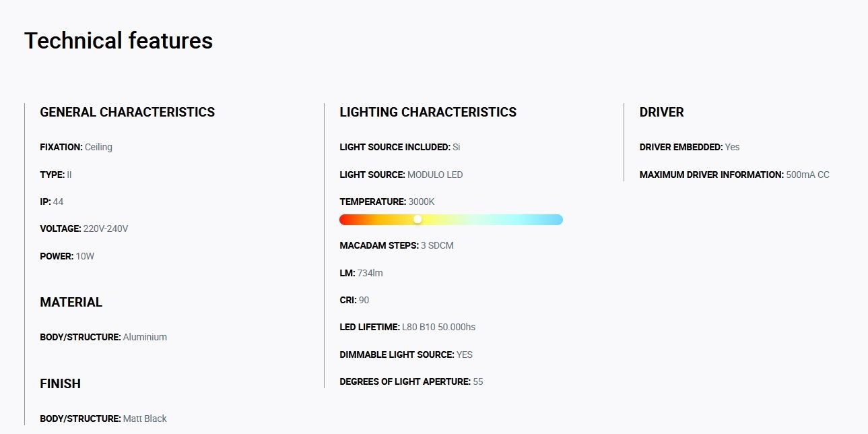Viewport: 868px width, 434px height.
Task: Click the Material section heading
Action: tap(71, 303)
